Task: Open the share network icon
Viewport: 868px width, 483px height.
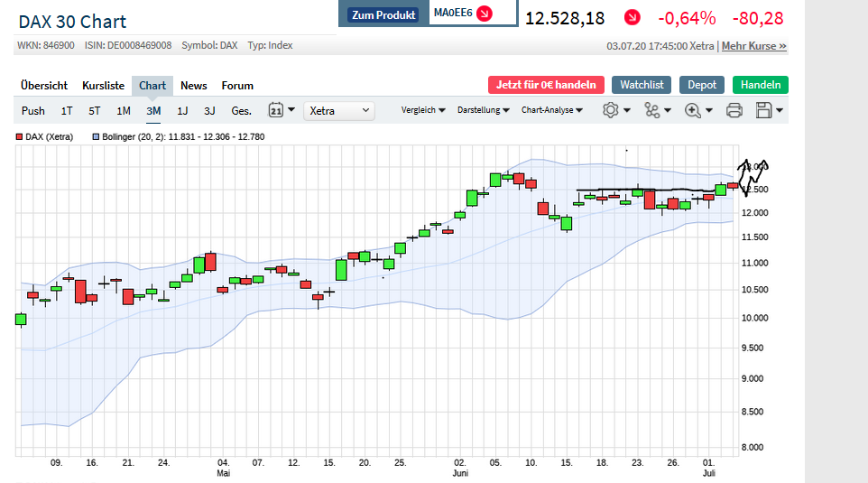Action: [651, 110]
